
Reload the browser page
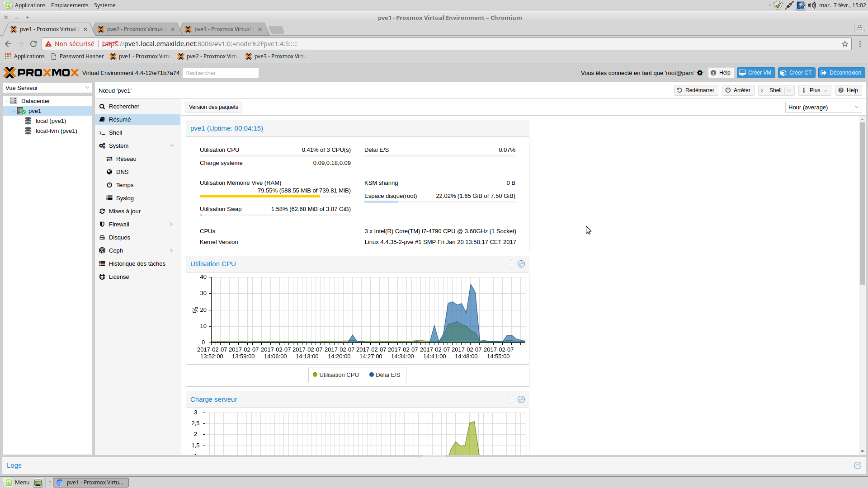tap(33, 44)
